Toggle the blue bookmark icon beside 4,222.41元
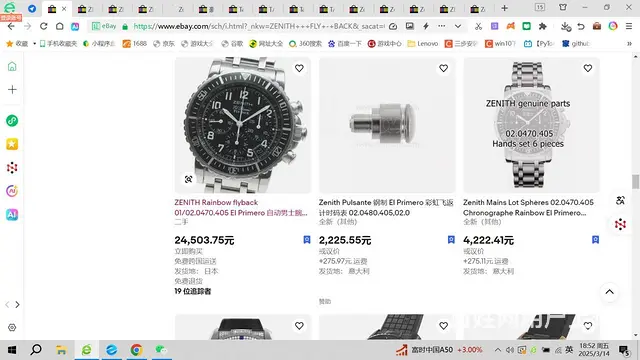Viewport: 640px width, 360px height. coord(596,240)
